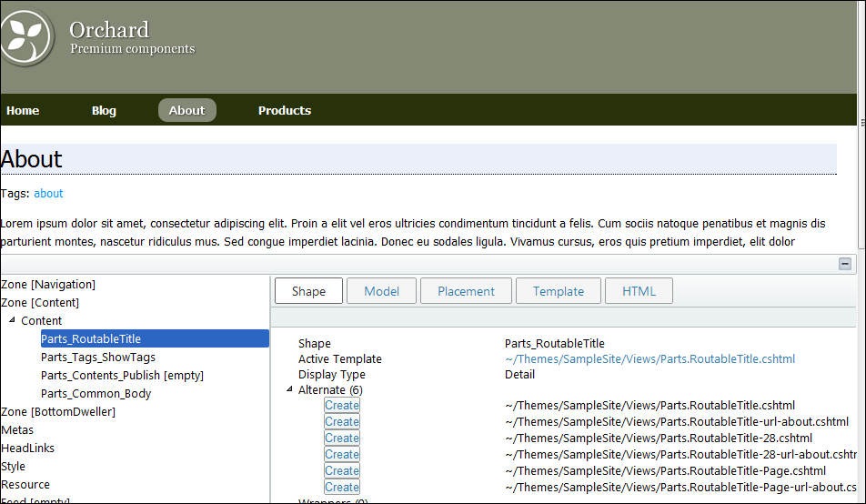Select the Style tree item
This screenshot has height=504, width=866.
tap(14, 467)
